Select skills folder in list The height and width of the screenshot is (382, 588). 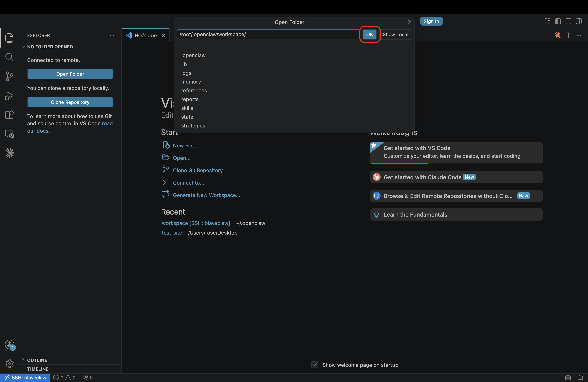[x=294, y=108]
